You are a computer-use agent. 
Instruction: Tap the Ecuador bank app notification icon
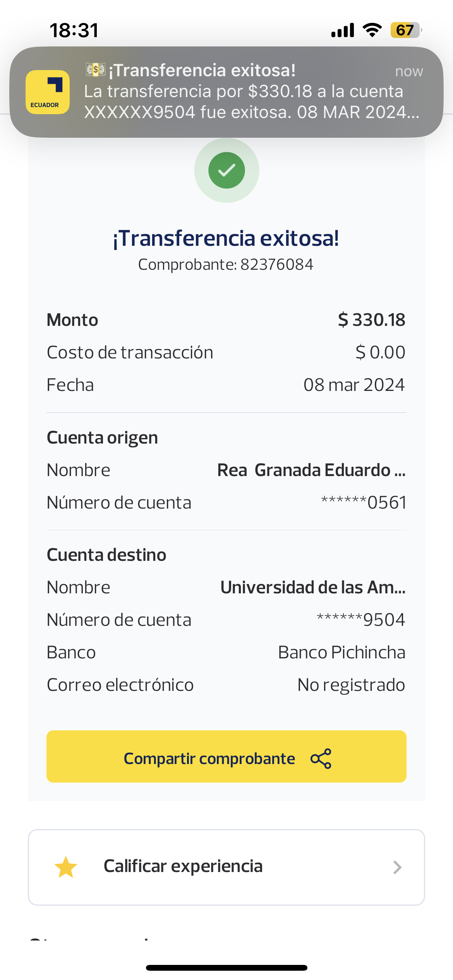[48, 92]
